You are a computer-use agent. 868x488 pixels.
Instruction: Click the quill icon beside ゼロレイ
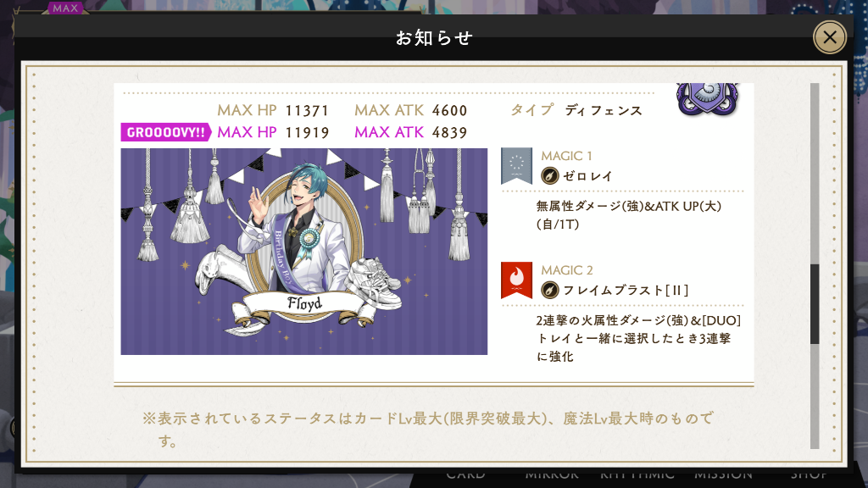tap(549, 176)
